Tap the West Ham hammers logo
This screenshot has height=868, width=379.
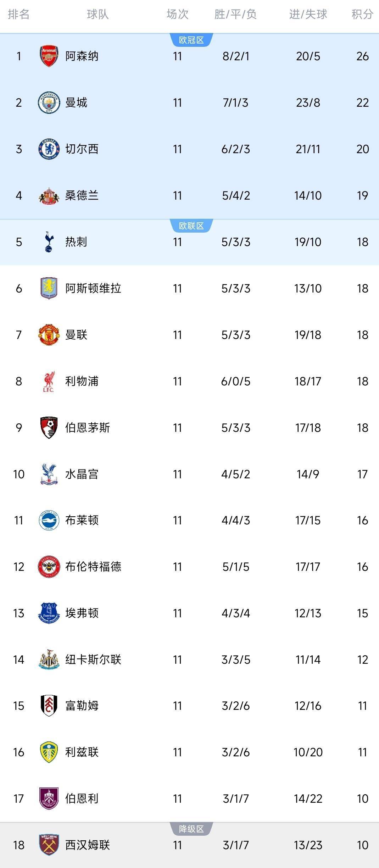click(49, 845)
